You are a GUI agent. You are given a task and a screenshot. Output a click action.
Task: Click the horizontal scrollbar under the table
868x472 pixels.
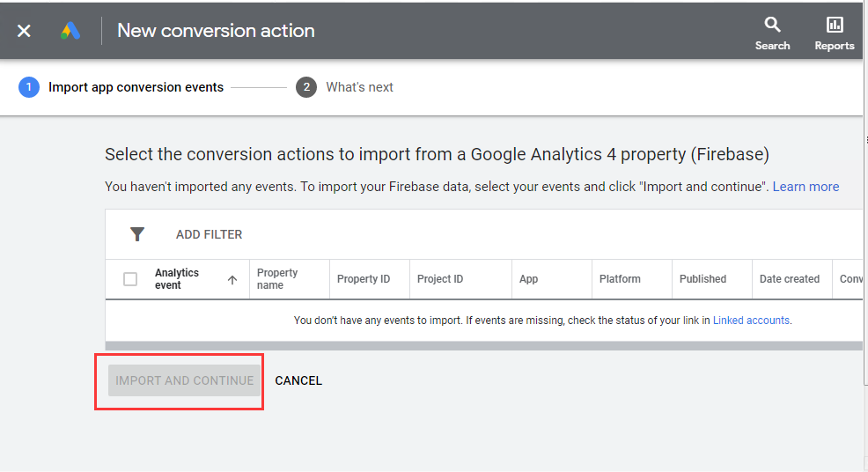coord(484,346)
